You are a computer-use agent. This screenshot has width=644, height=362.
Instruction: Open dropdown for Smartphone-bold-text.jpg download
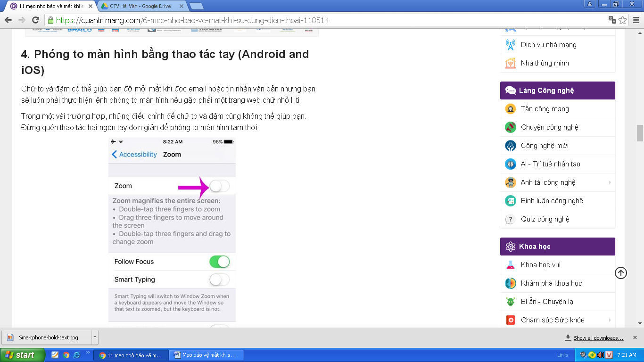click(x=95, y=337)
